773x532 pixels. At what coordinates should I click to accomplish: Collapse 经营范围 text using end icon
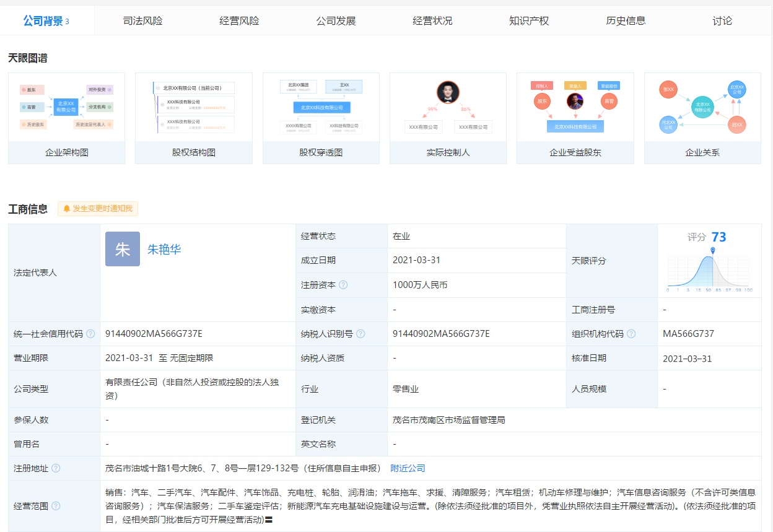[x=269, y=520]
